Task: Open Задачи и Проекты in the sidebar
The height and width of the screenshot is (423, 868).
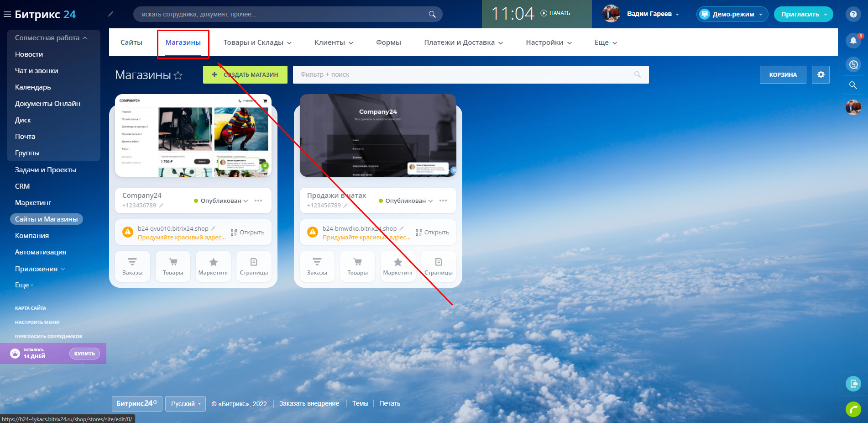Action: coord(45,170)
